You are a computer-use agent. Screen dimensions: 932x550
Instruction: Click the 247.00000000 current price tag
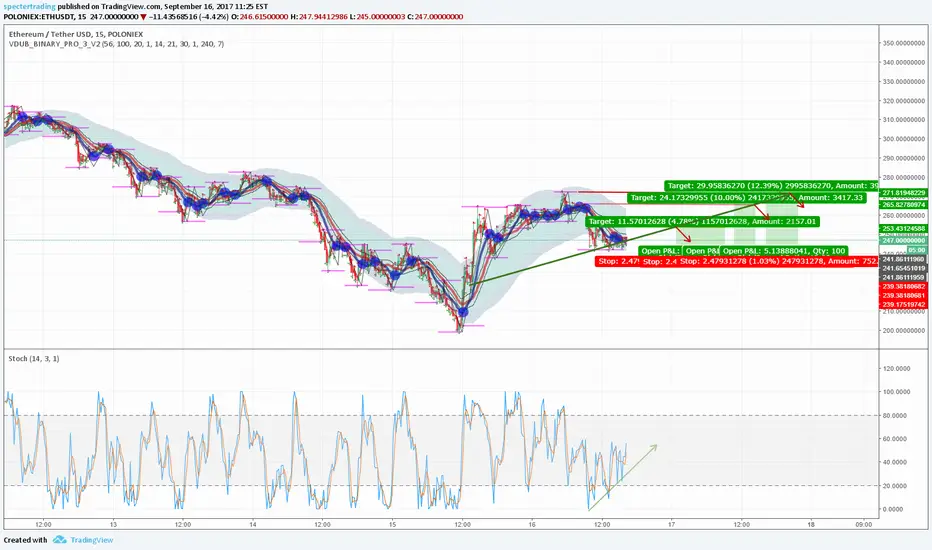pyautogui.click(x=903, y=240)
